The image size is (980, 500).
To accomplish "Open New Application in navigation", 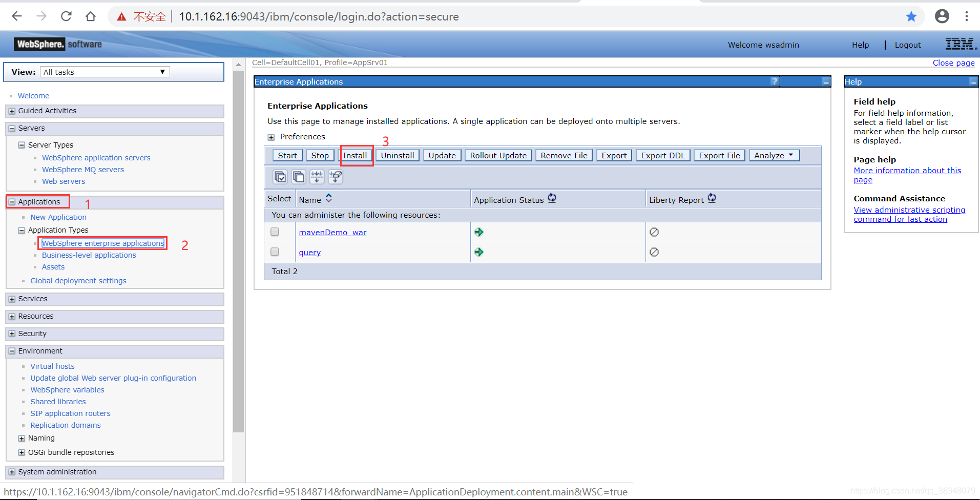I will click(x=58, y=217).
